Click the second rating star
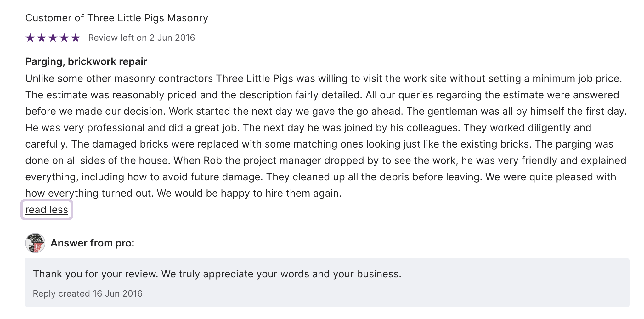 [42, 38]
